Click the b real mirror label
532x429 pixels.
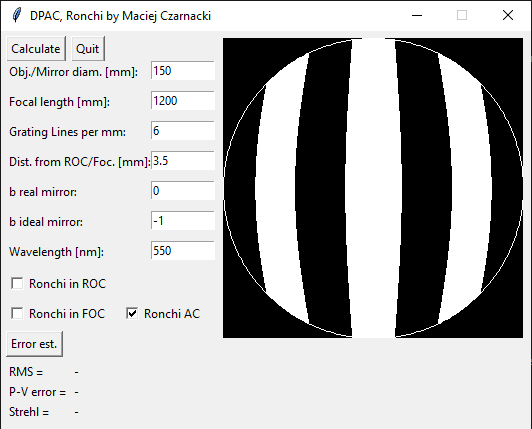[43, 192]
